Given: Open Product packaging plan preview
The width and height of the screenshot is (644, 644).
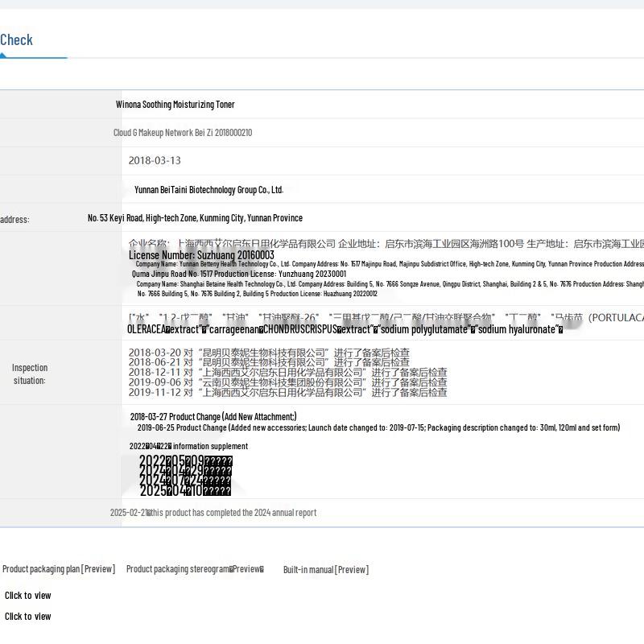Looking at the screenshot, I should [59, 569].
